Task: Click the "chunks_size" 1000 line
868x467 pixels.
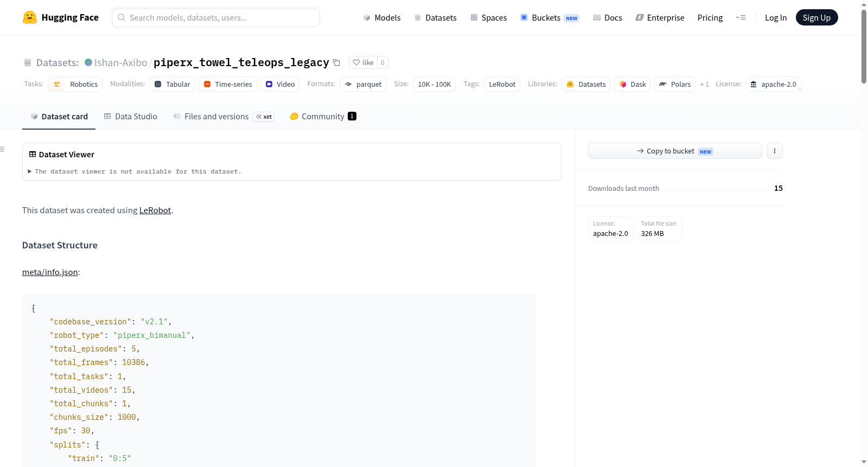Action: click(x=95, y=417)
